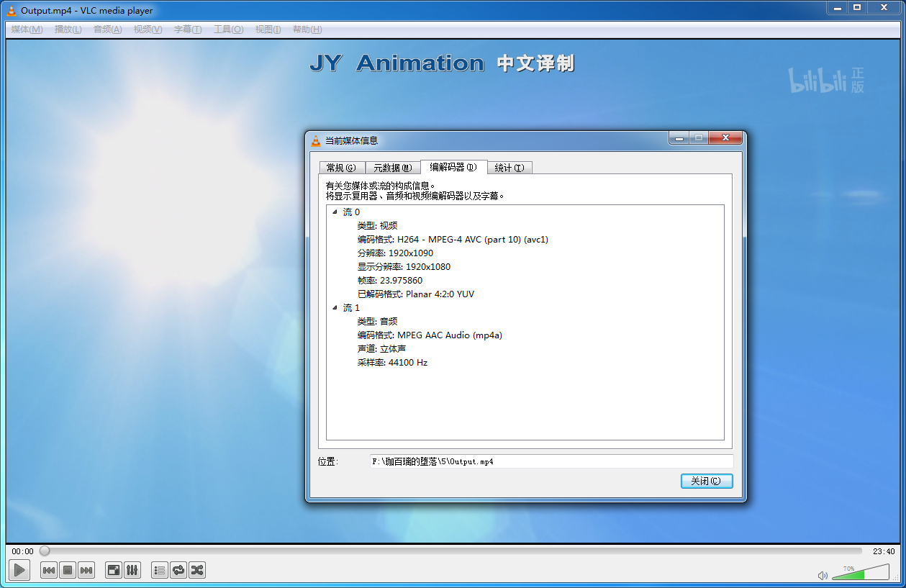Open extended settings equalizer icon
Image resolution: width=906 pixels, height=588 pixels.
coord(132,571)
